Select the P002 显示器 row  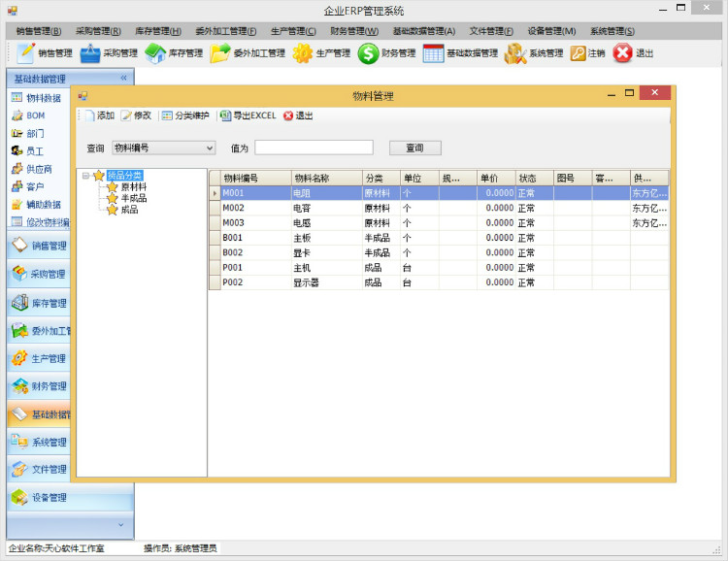[x=439, y=282]
